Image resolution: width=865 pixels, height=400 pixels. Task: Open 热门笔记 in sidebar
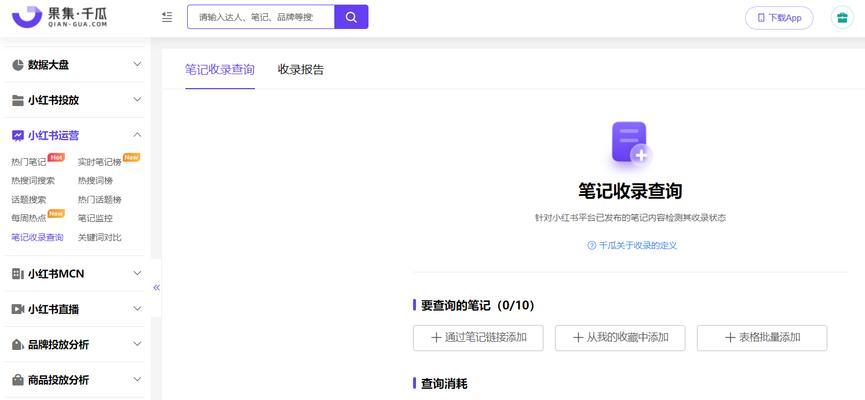point(29,162)
